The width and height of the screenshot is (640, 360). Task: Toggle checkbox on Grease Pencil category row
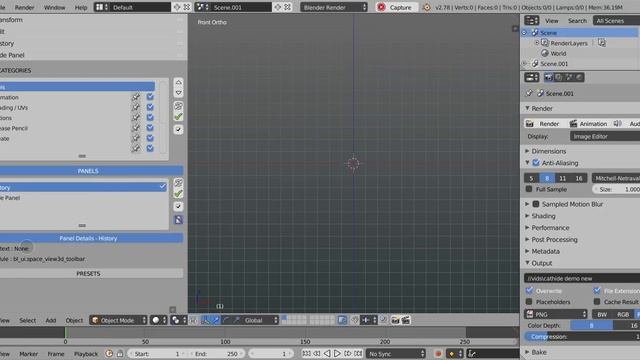pyautogui.click(x=150, y=128)
